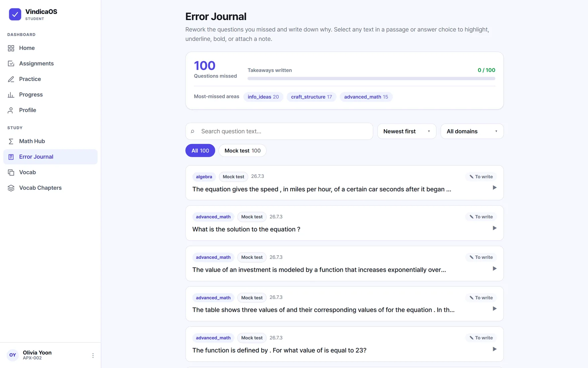Click To write on the investment question

pos(481,257)
